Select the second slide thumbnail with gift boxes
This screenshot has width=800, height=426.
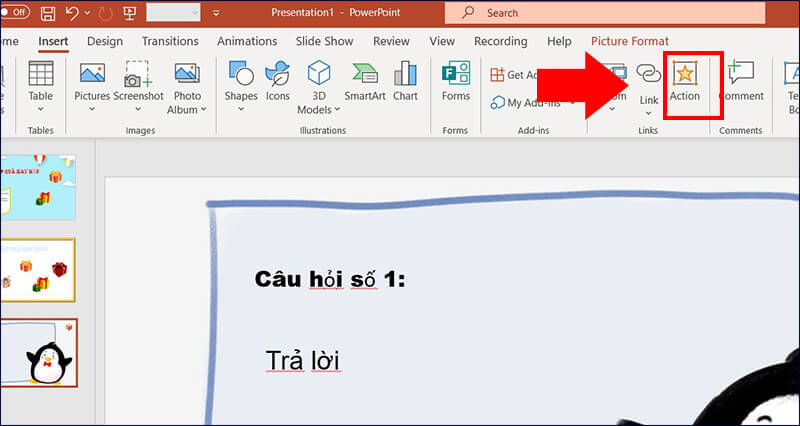point(38,270)
